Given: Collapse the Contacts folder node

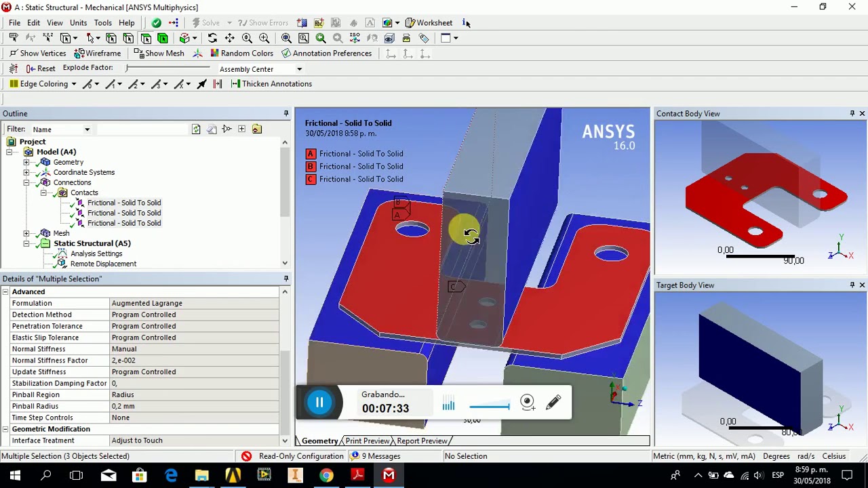Looking at the screenshot, I should (x=43, y=192).
